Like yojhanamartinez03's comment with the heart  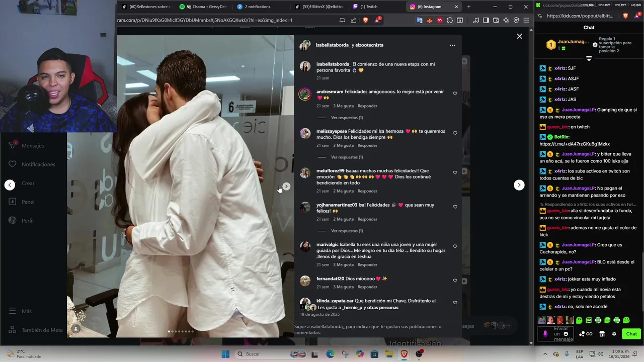pyautogui.click(x=455, y=207)
